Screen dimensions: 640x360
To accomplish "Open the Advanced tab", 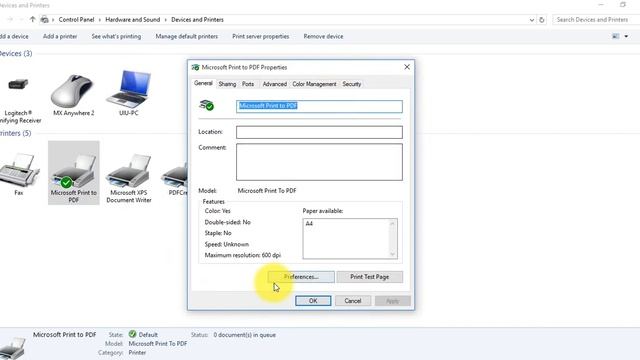I will pyautogui.click(x=274, y=84).
